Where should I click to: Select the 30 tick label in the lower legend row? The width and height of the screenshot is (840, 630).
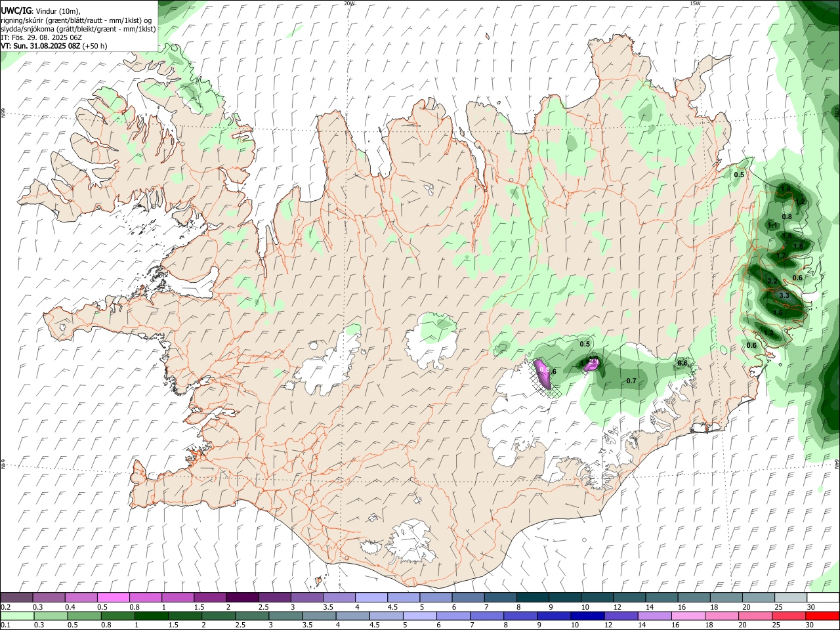pos(809,625)
